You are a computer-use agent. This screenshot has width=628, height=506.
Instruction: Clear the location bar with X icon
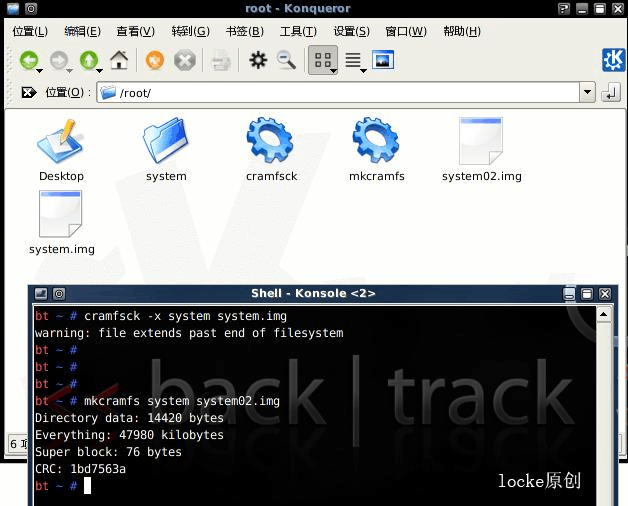(x=28, y=93)
